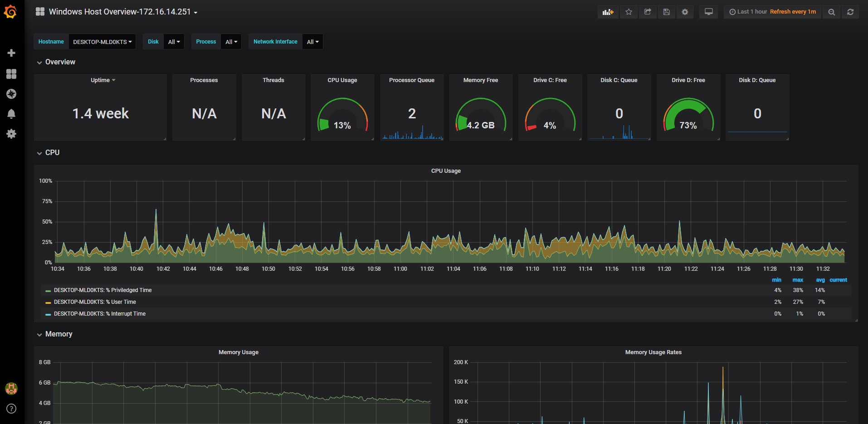Open the Process variable dropdown
Screen dimensions: 868x424
pos(231,42)
